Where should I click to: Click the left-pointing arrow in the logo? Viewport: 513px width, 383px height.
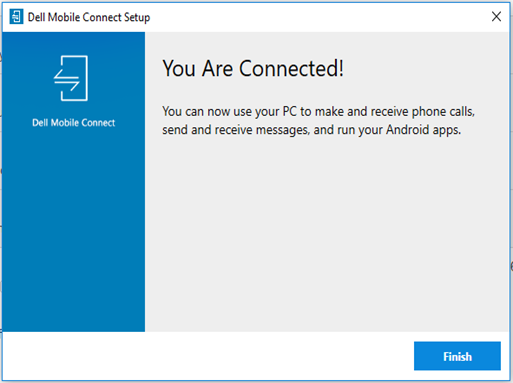click(66, 74)
